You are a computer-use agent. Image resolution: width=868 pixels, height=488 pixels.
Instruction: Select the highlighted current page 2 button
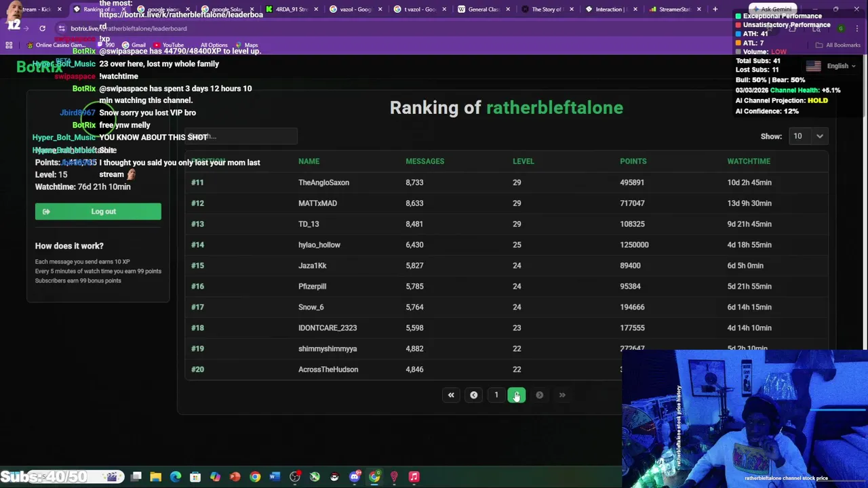point(517,395)
